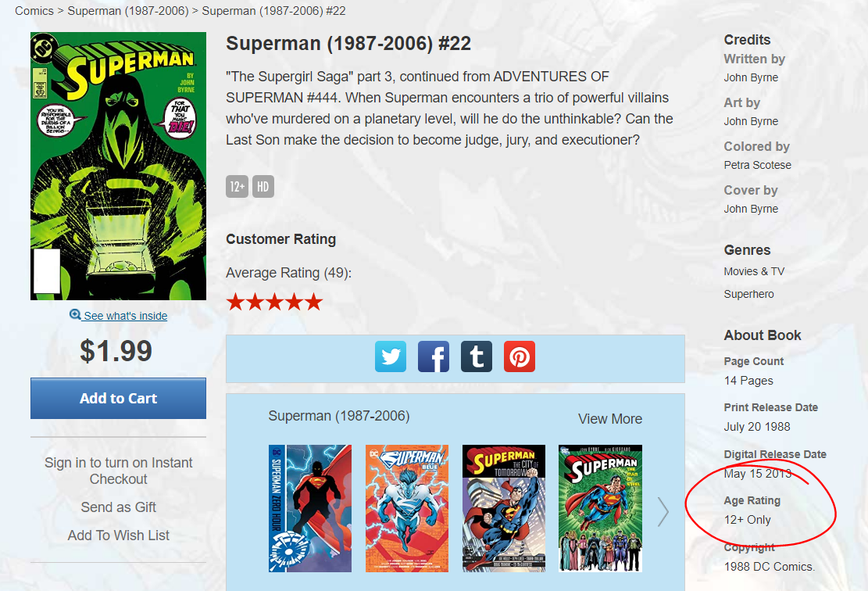Click the HD badge icon
This screenshot has height=591, width=868.
pos(263,187)
